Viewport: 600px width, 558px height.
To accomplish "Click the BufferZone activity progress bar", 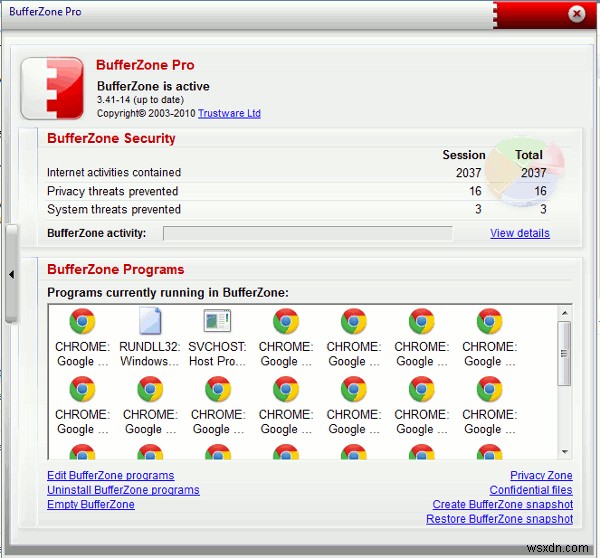I will click(x=308, y=233).
